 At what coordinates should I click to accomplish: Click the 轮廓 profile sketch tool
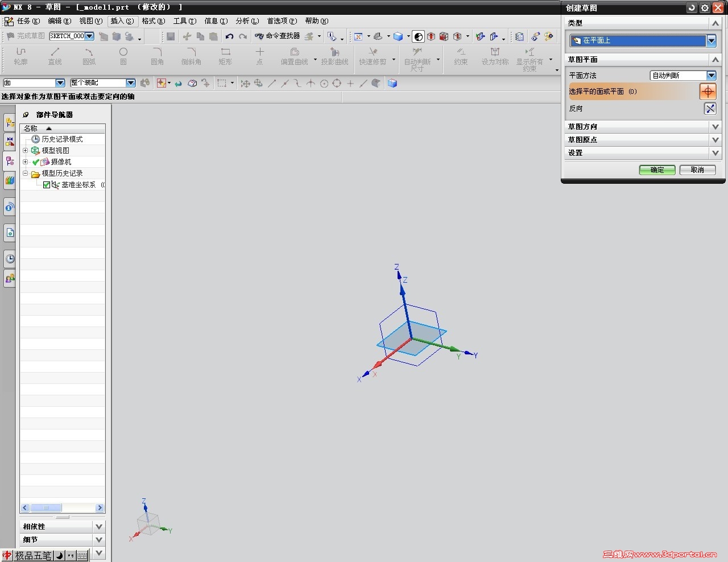pyautogui.click(x=21, y=56)
